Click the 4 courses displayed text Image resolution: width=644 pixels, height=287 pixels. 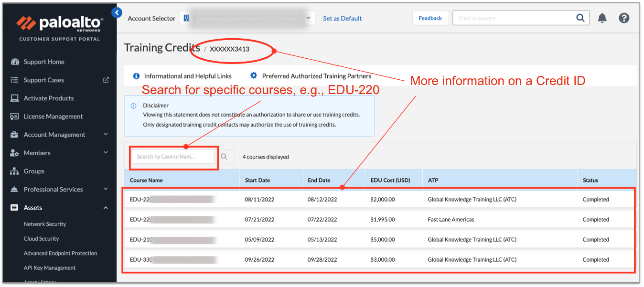[266, 157]
